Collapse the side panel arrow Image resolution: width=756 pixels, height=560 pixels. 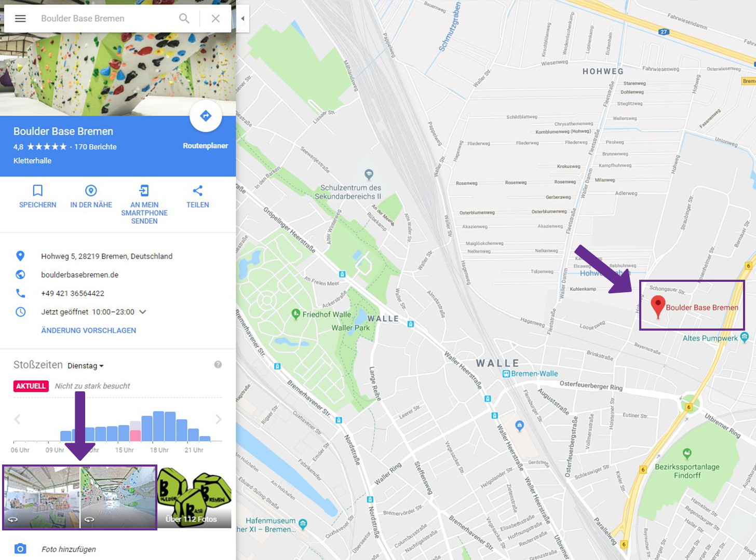242,19
